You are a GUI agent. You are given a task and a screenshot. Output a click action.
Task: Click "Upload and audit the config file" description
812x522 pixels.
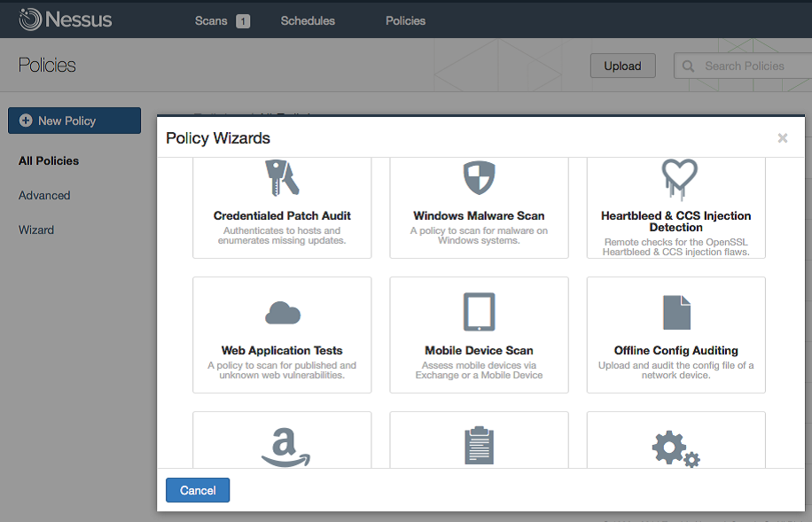(675, 370)
